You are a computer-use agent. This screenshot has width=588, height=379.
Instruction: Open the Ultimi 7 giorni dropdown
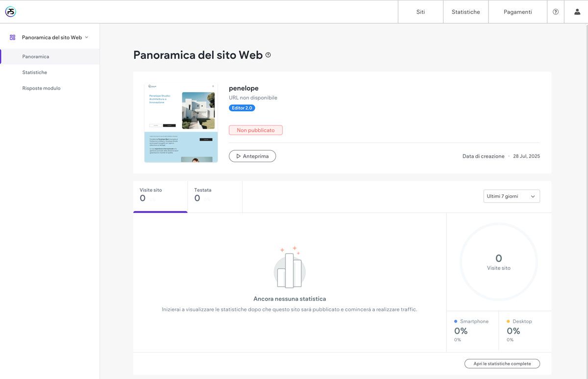coord(511,196)
